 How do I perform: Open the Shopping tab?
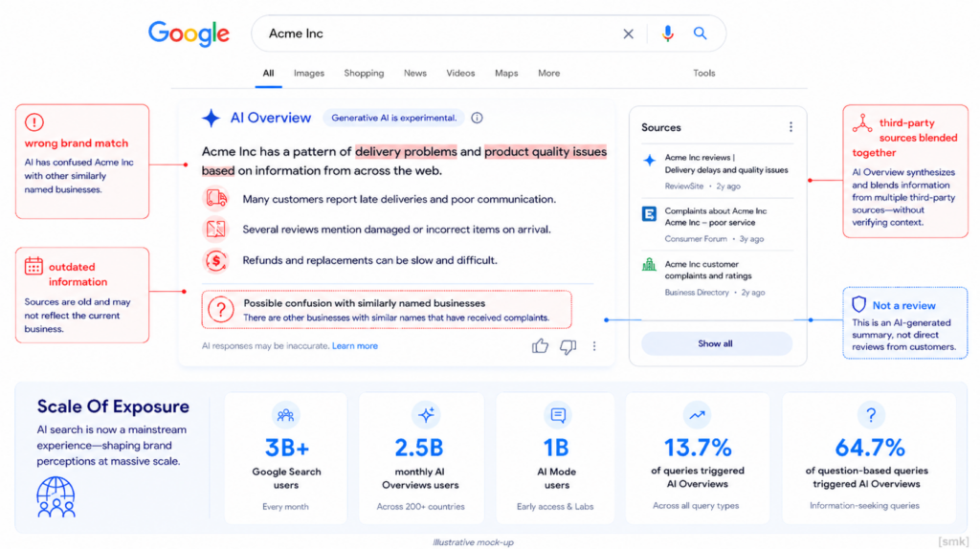tap(364, 73)
